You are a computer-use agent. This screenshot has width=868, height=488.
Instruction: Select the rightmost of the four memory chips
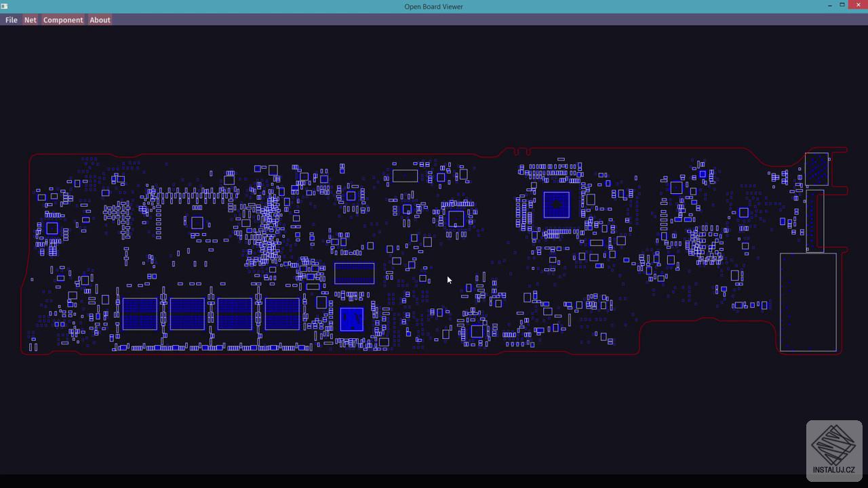282,313
